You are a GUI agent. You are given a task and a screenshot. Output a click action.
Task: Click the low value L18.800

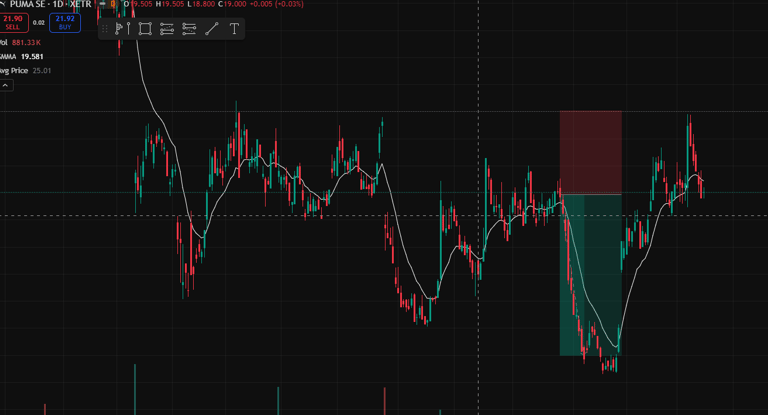201,4
